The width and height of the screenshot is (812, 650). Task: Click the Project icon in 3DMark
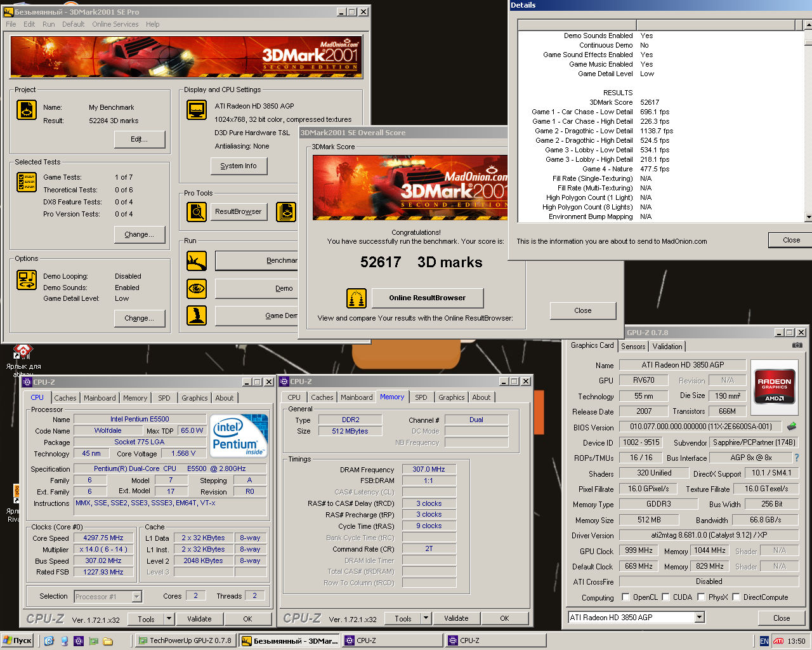(27, 110)
